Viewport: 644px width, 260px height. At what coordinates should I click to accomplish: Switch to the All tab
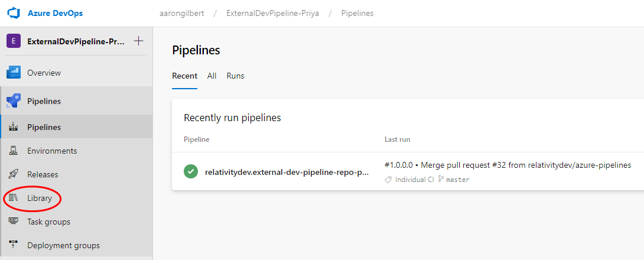[212, 76]
